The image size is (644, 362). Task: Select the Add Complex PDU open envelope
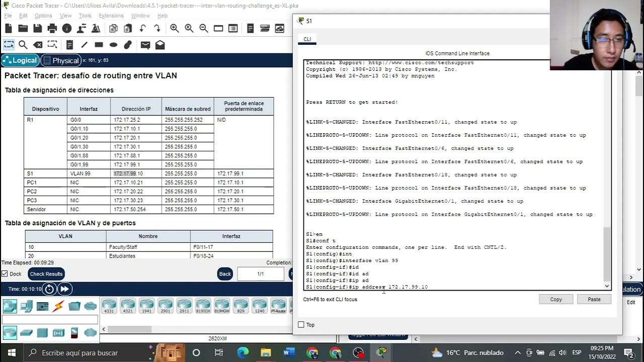tap(160, 45)
